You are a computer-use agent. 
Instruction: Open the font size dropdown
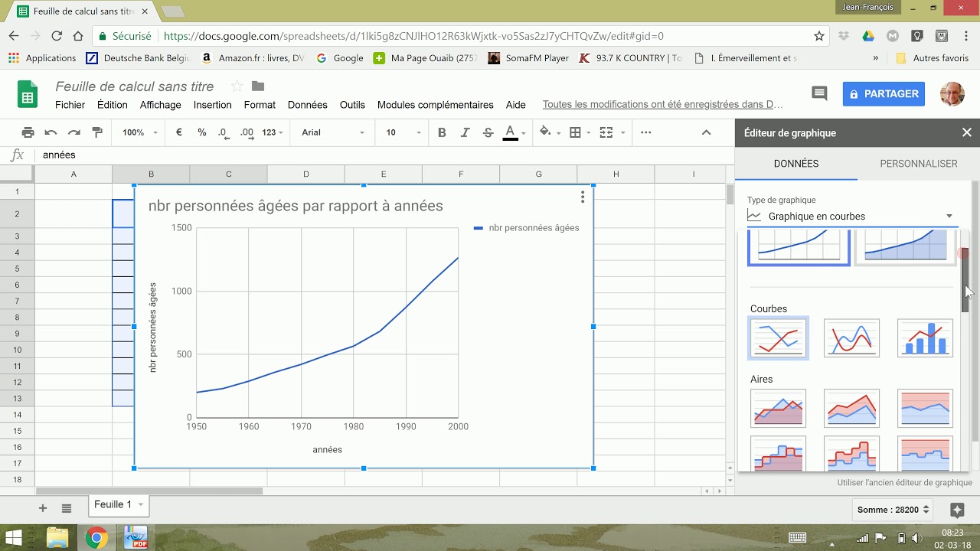click(x=403, y=132)
